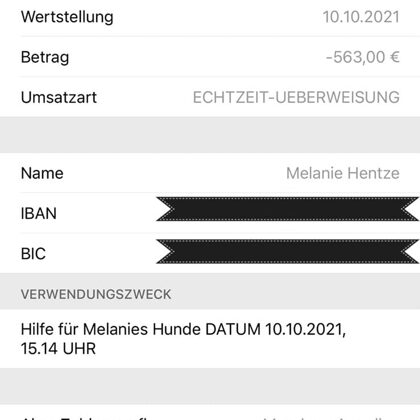Click the left notch of the BIC ribbon

tap(166, 251)
